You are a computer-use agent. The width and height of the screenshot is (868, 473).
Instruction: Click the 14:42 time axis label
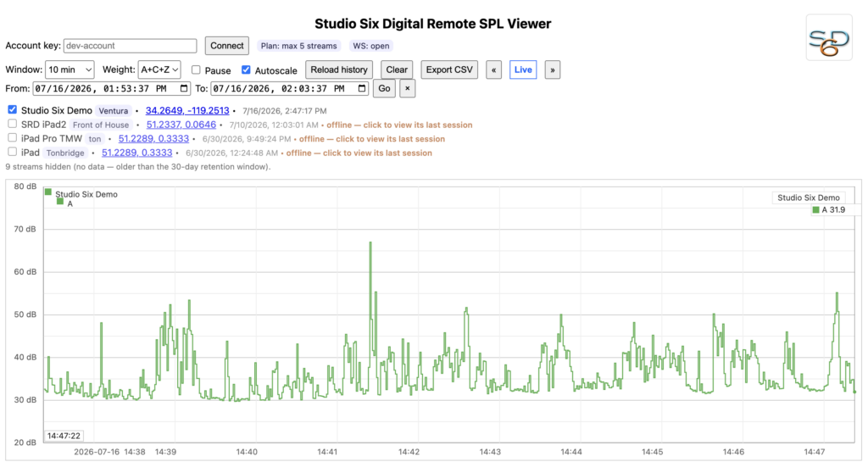coord(409,452)
